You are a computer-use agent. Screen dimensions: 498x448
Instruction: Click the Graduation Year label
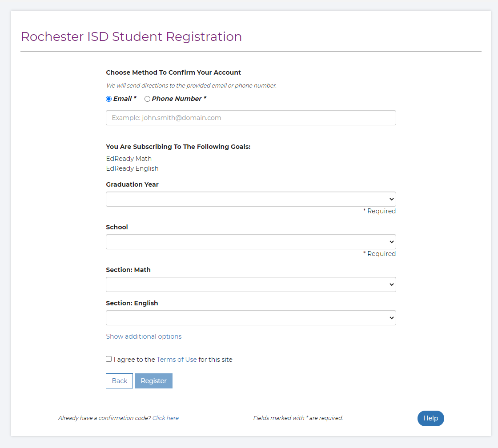132,184
